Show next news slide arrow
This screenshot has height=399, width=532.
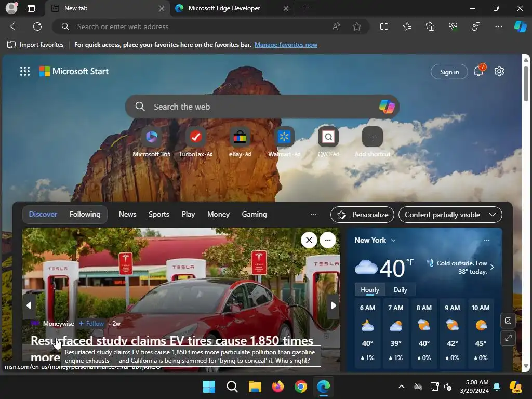click(x=333, y=305)
